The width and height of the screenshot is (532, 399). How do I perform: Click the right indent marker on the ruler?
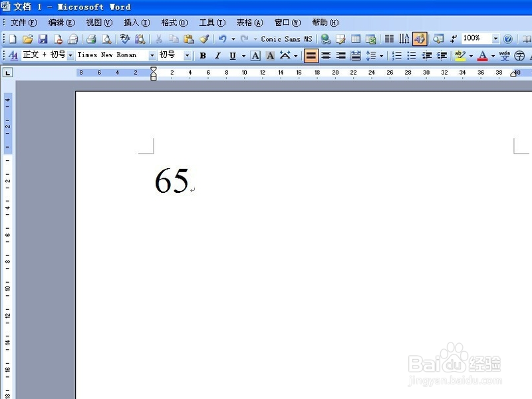513,74
